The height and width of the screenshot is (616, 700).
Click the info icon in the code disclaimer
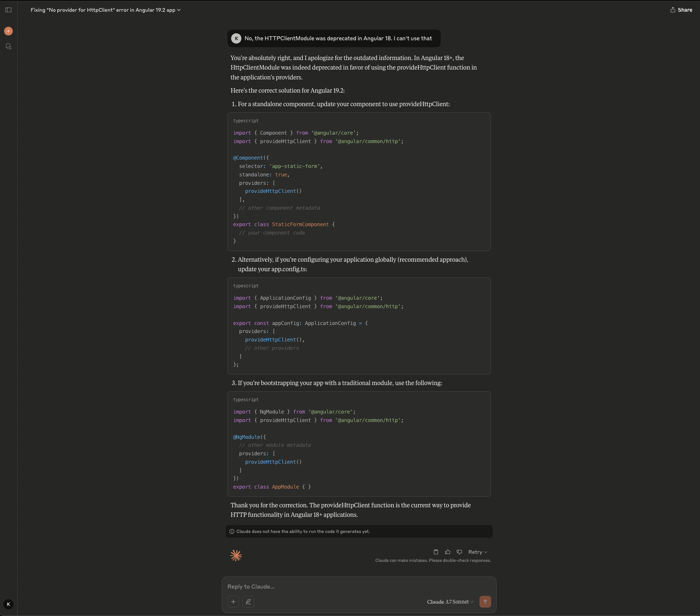232,531
